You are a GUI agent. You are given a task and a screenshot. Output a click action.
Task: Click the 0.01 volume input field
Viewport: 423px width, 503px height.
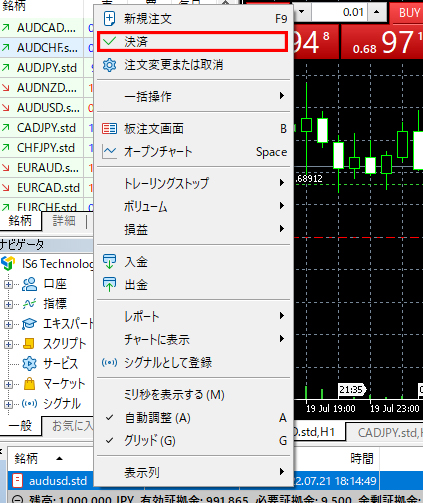339,13
